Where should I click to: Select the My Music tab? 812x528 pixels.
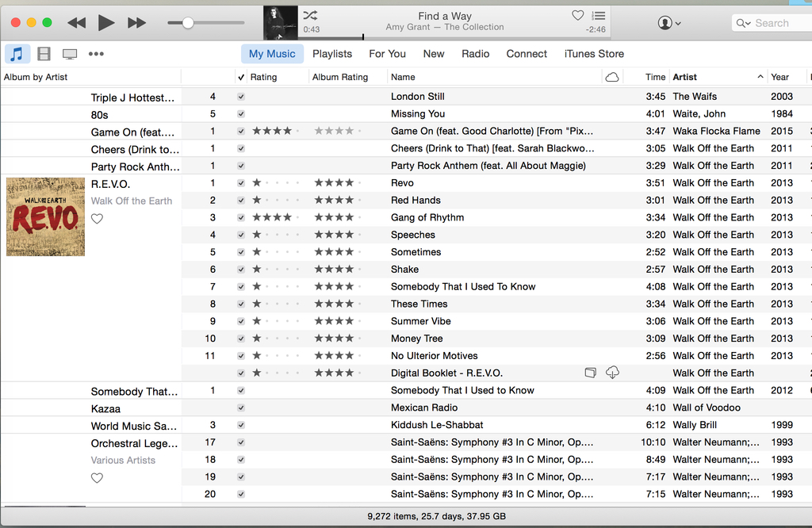point(272,54)
